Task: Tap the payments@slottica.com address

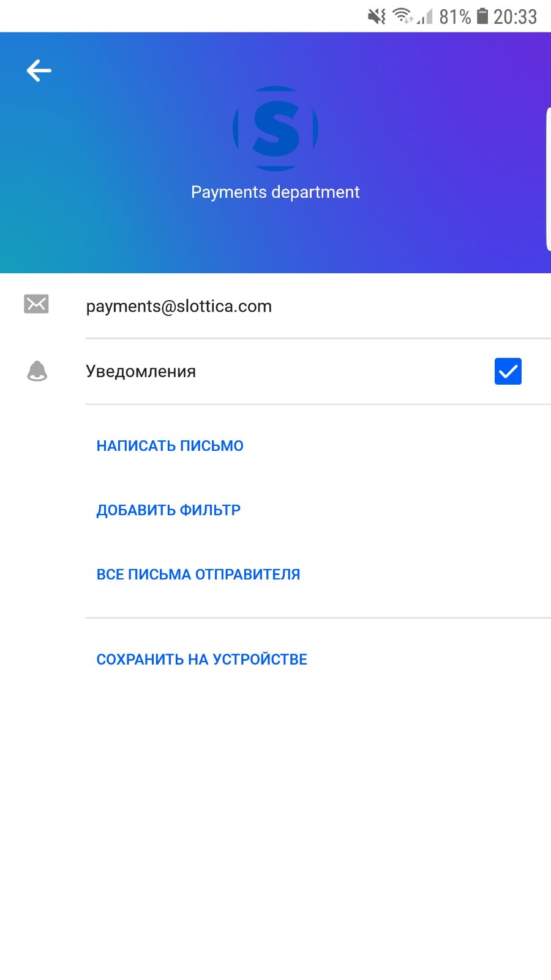Action: click(x=179, y=306)
